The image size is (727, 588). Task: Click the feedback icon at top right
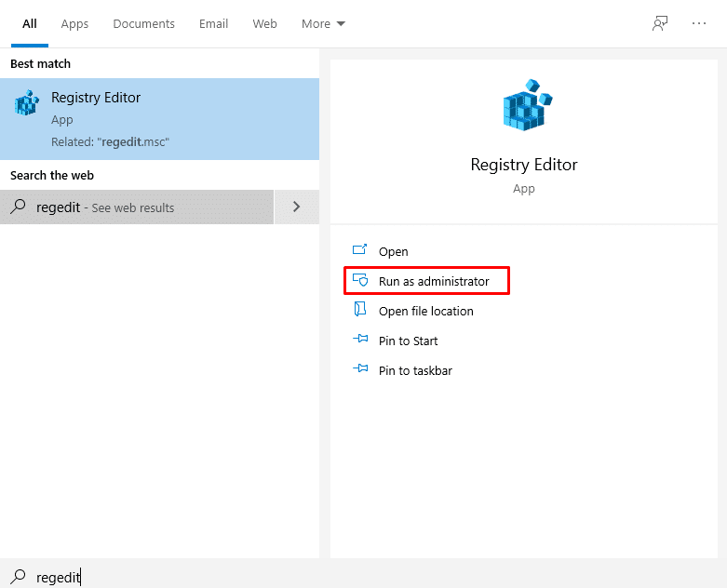coord(660,24)
